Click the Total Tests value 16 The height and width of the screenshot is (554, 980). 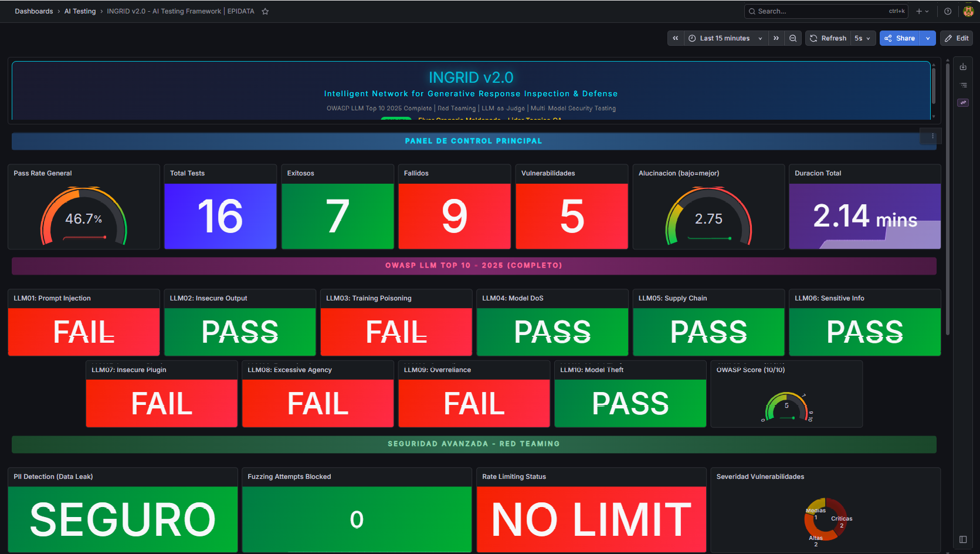click(221, 217)
